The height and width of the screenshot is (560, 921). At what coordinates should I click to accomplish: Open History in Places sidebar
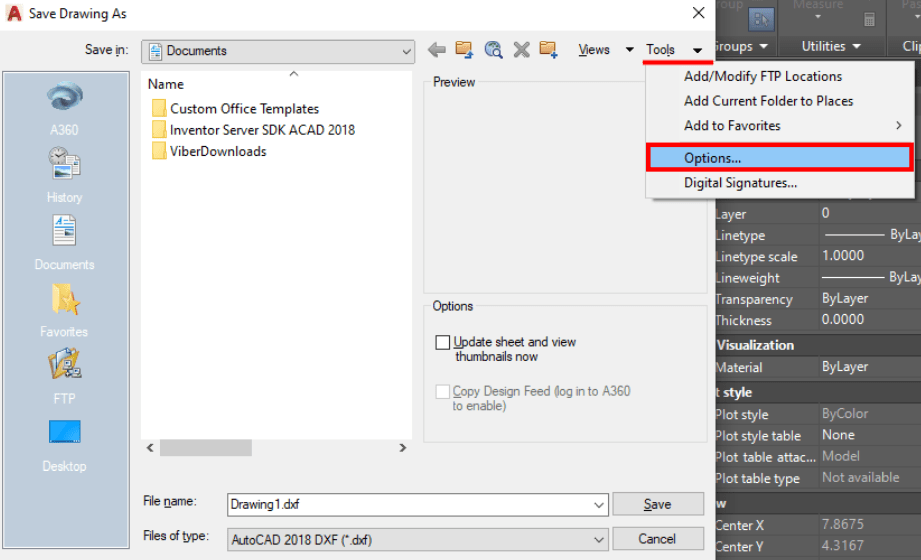pos(65,175)
